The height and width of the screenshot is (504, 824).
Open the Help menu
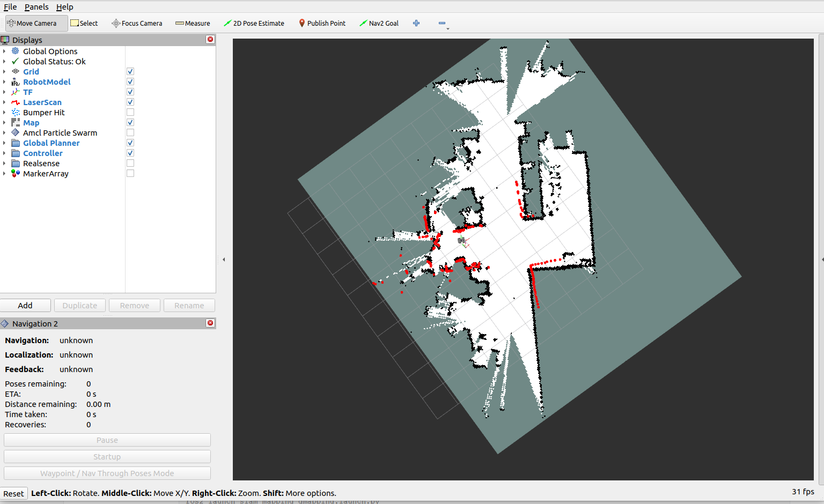tap(65, 7)
